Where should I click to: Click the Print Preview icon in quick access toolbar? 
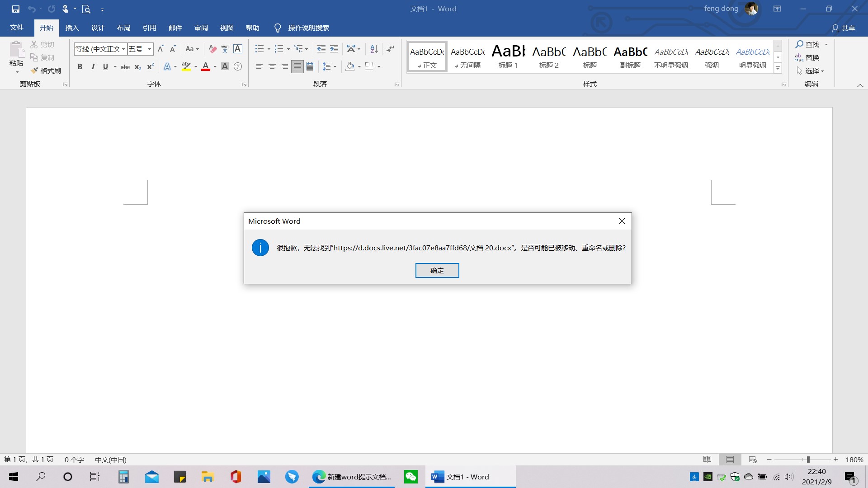86,9
